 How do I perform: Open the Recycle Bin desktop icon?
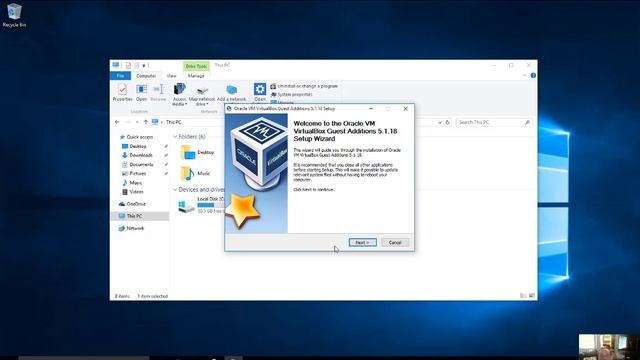tap(14, 15)
